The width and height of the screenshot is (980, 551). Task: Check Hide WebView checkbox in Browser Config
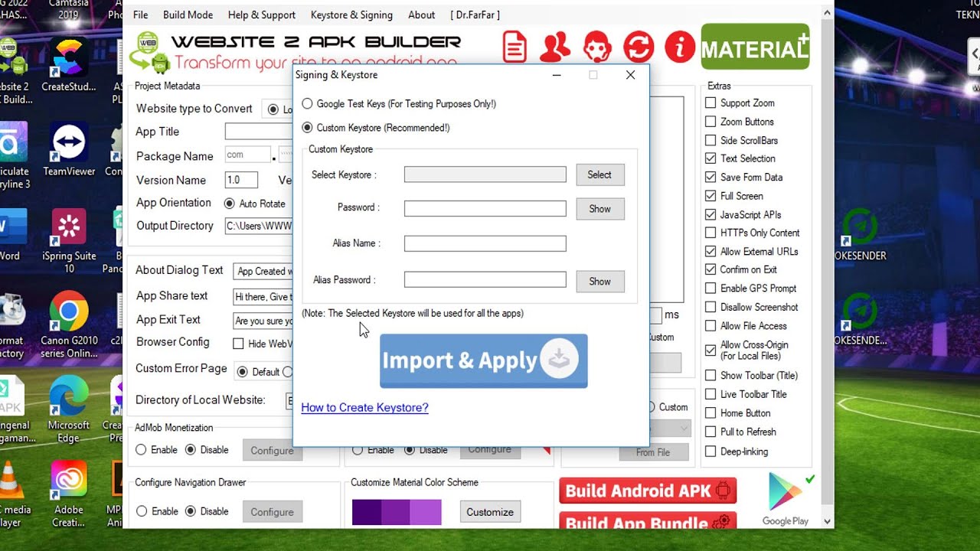(238, 344)
